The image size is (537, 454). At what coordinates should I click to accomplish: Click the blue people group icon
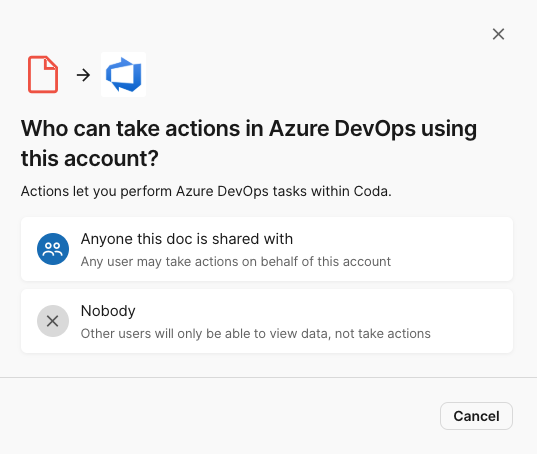pyautogui.click(x=53, y=249)
